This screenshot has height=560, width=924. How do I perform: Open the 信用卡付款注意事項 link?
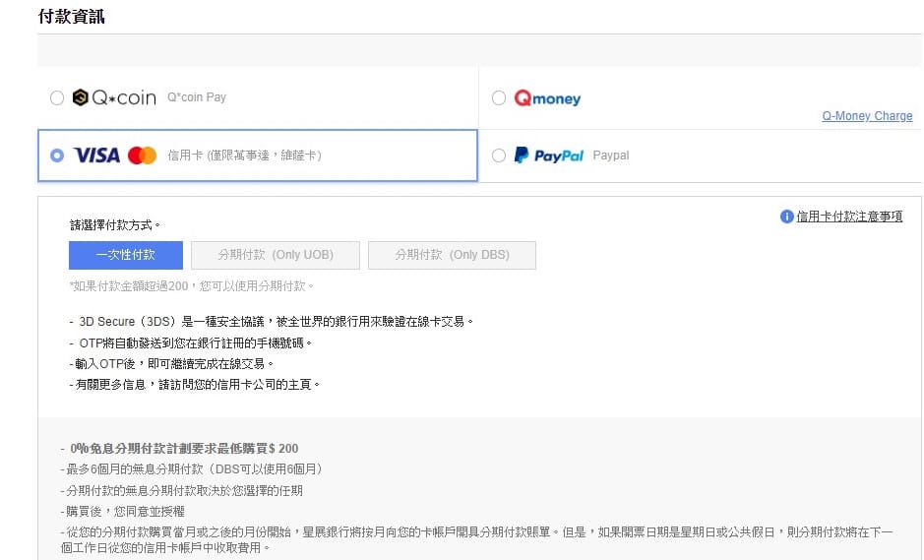click(849, 217)
